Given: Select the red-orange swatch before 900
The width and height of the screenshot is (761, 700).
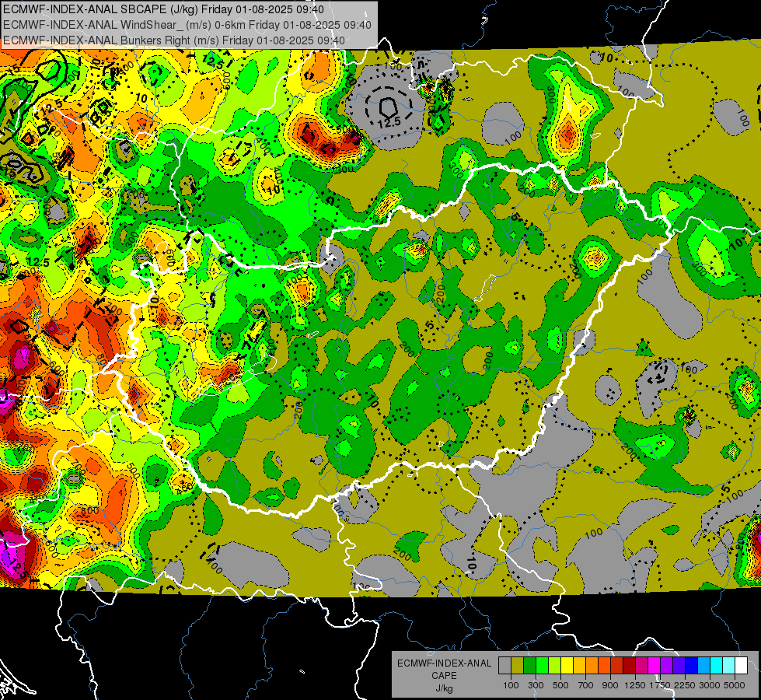Looking at the screenshot, I should click(x=604, y=665).
